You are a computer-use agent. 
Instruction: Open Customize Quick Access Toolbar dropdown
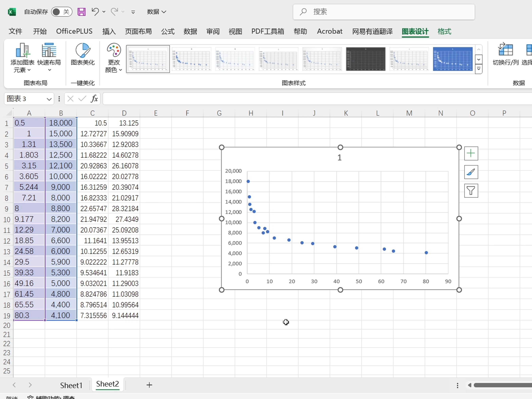133,12
